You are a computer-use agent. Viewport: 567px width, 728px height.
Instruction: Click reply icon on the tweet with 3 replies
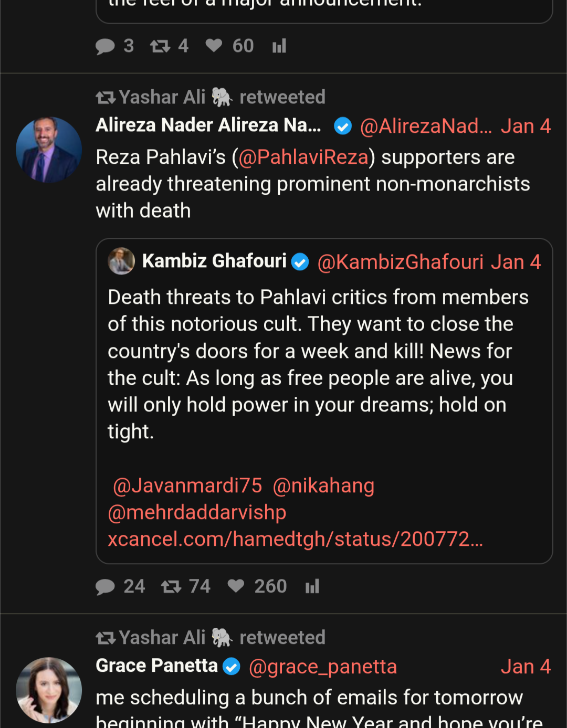coord(105,46)
